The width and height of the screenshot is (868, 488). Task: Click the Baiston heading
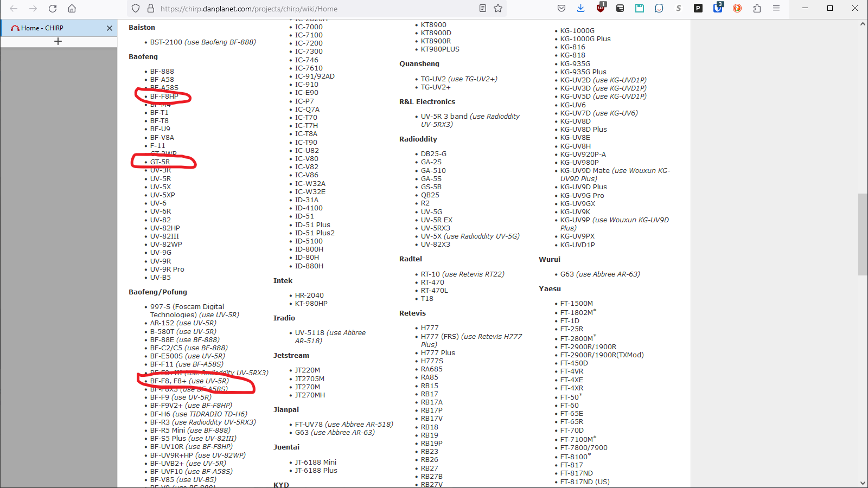[142, 28]
